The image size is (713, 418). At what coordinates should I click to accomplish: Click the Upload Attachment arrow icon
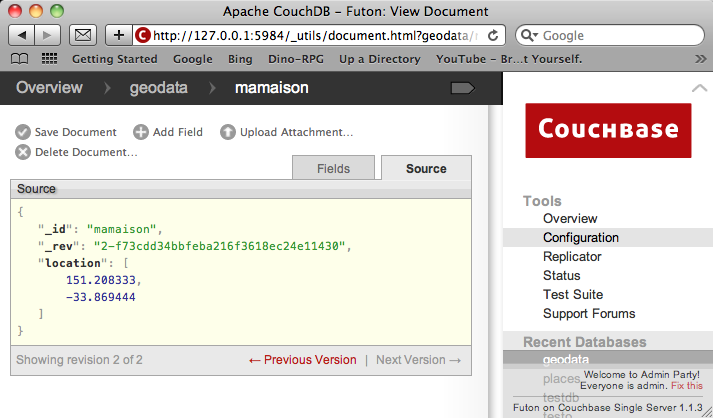tap(228, 132)
